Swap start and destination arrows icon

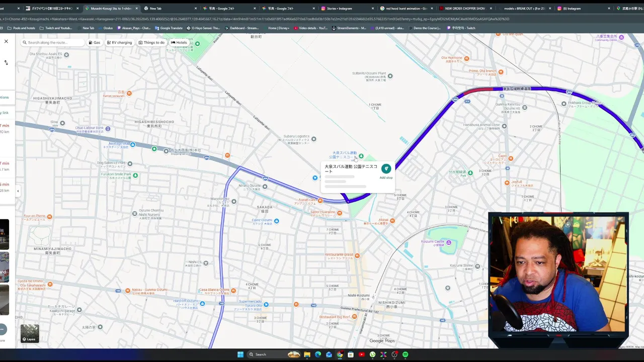tap(6, 63)
